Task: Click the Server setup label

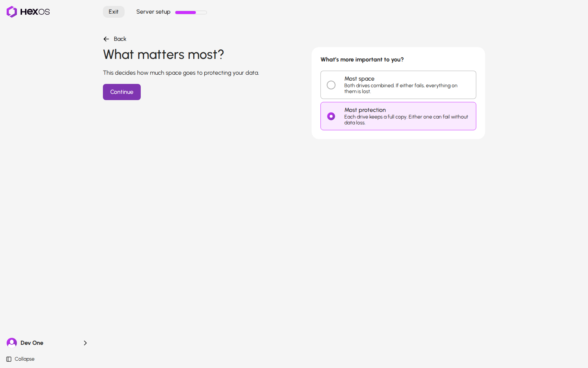Action: 153,12
